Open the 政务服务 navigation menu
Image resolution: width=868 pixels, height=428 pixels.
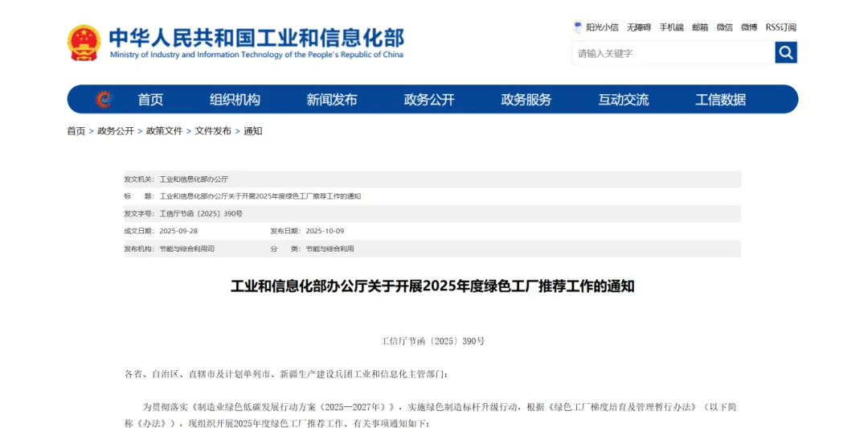pyautogui.click(x=526, y=100)
